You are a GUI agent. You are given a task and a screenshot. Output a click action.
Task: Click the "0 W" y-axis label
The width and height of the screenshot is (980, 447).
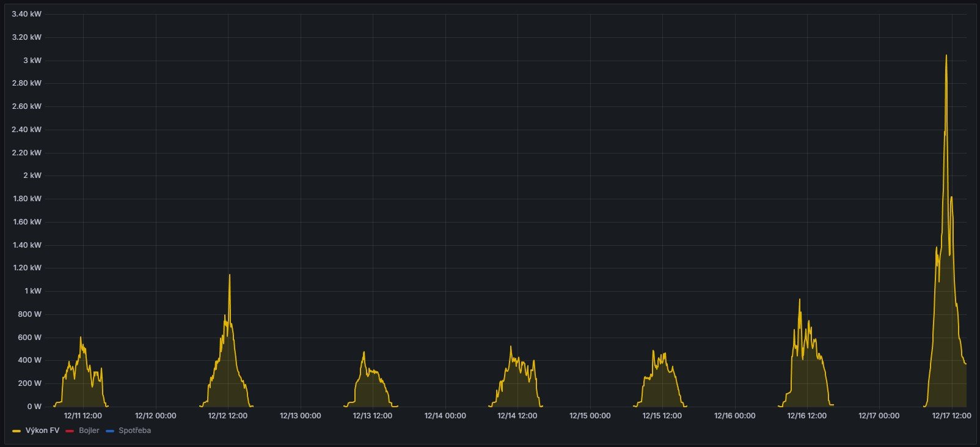(34, 407)
